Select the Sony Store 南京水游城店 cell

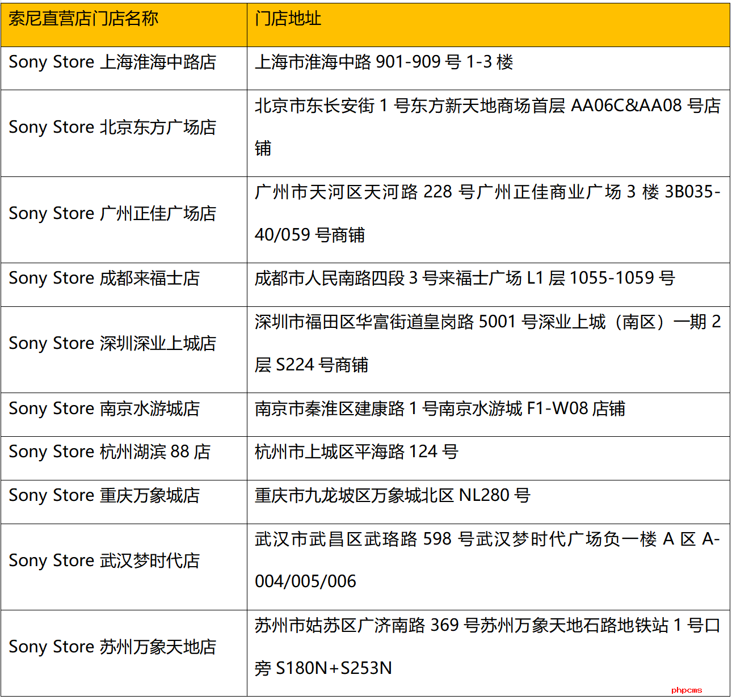click(x=124, y=415)
